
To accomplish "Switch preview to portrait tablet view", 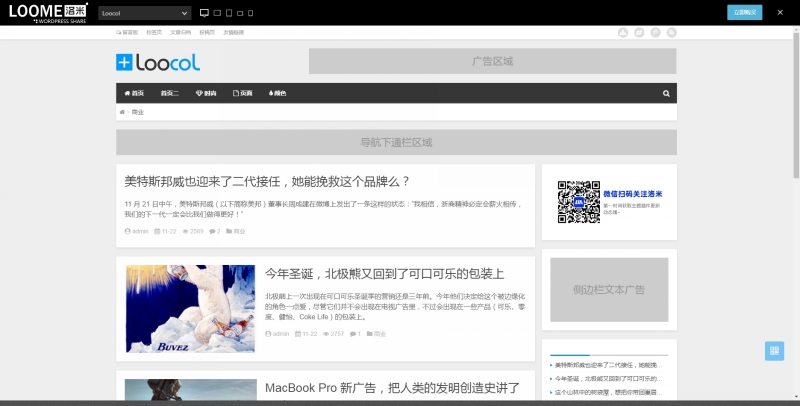I will pos(229,13).
